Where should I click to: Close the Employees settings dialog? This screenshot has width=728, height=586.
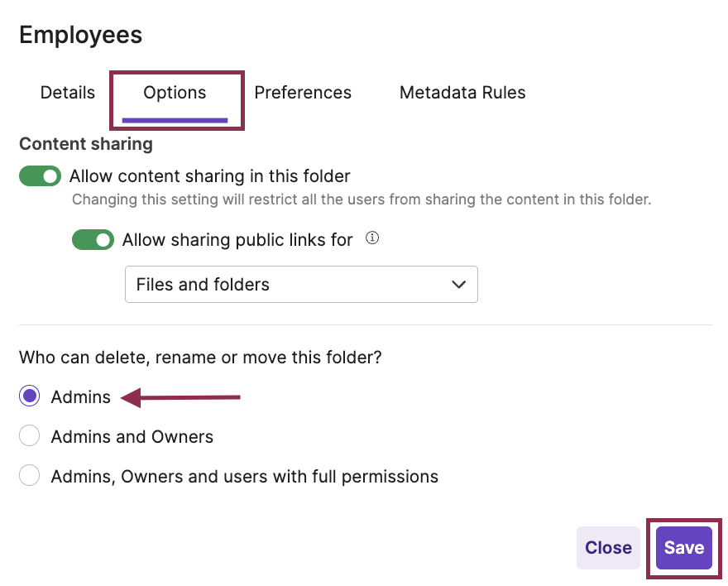[x=608, y=547]
